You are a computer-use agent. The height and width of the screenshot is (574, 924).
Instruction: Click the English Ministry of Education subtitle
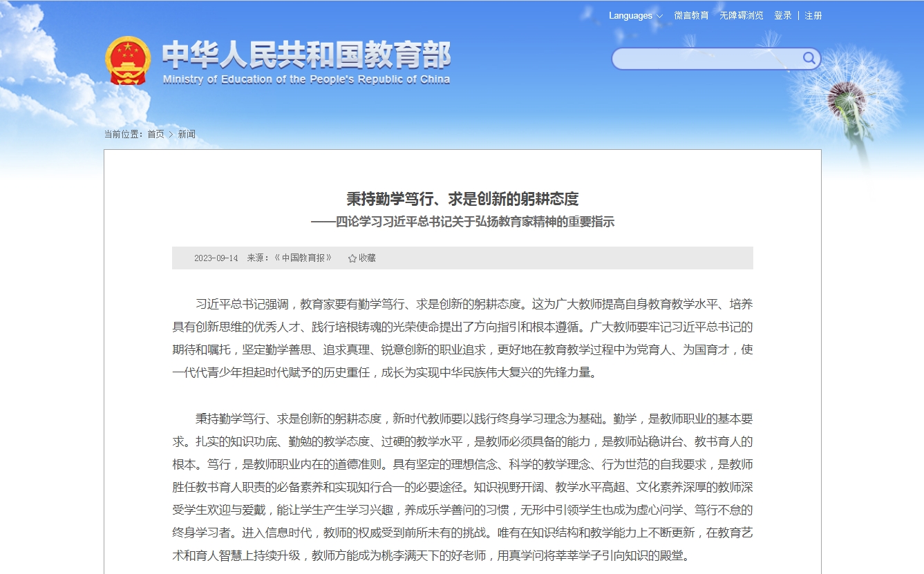(306, 79)
